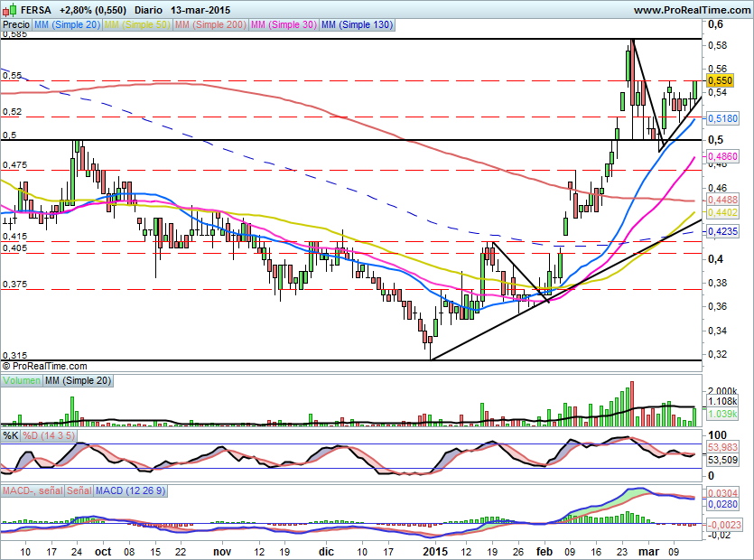Screen dimensions: 754x560
Task: Click the blue 0,5180 moving average tag
Action: click(x=722, y=118)
